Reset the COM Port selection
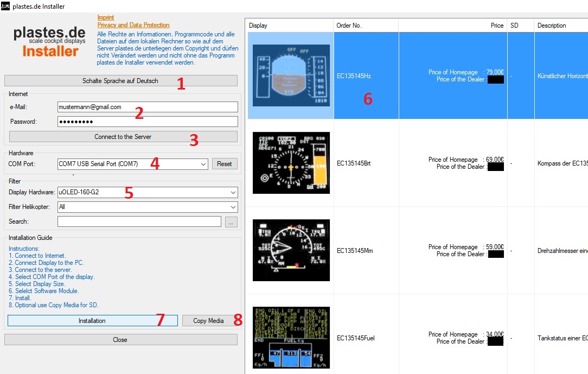Image resolution: width=588 pixels, height=374 pixels. (x=224, y=164)
